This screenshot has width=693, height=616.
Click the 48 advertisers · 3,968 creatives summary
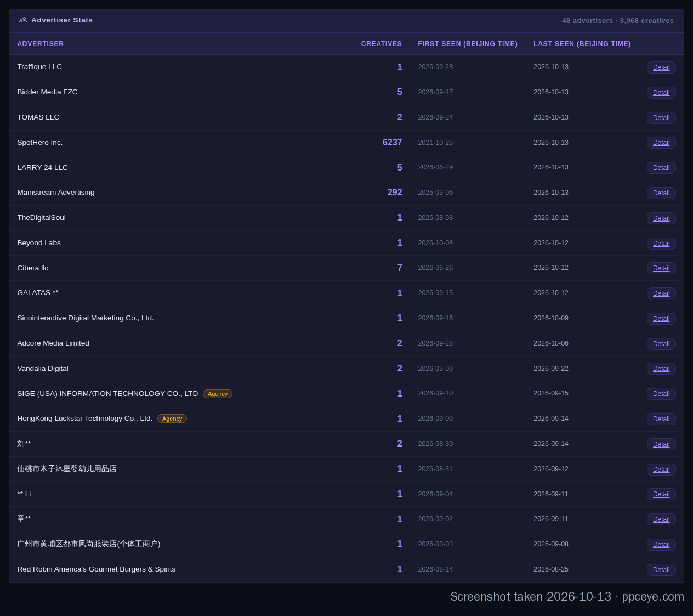(x=618, y=21)
